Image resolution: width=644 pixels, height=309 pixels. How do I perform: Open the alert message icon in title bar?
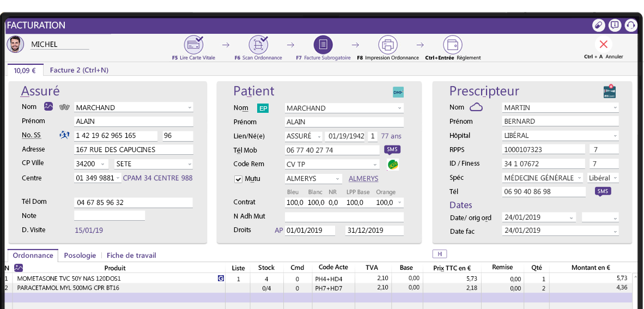point(615,25)
